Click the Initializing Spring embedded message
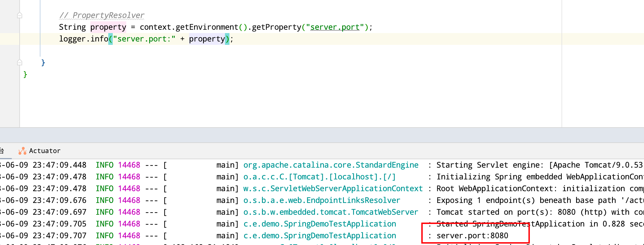 [x=540, y=177]
